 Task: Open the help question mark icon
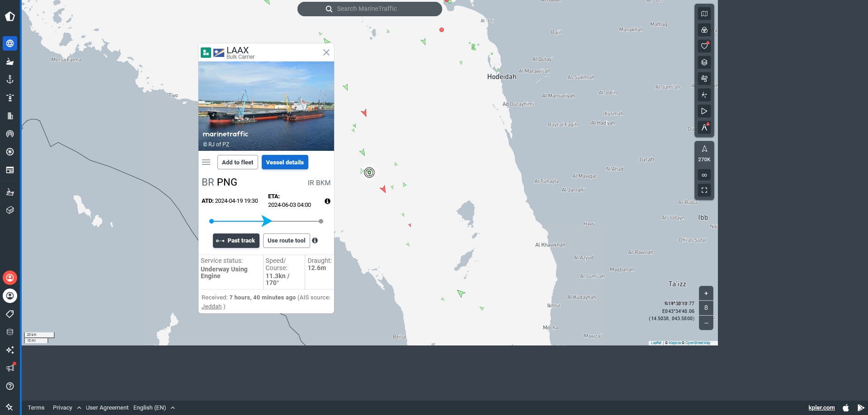(x=10, y=386)
